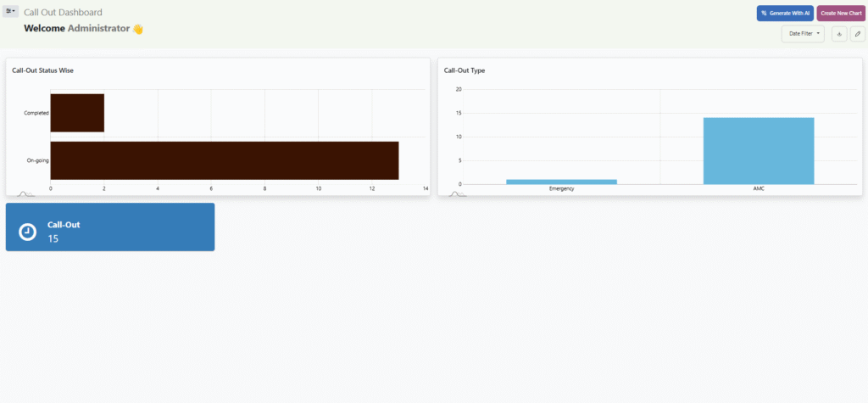This screenshot has width=868, height=403.
Task: Click the Call-Out Status Wise chart title
Action: [x=48, y=70]
